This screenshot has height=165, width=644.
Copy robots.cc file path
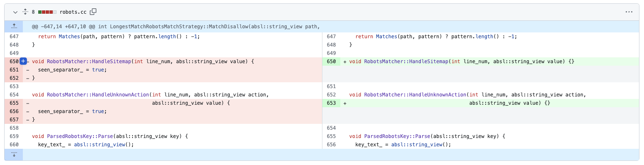click(93, 12)
